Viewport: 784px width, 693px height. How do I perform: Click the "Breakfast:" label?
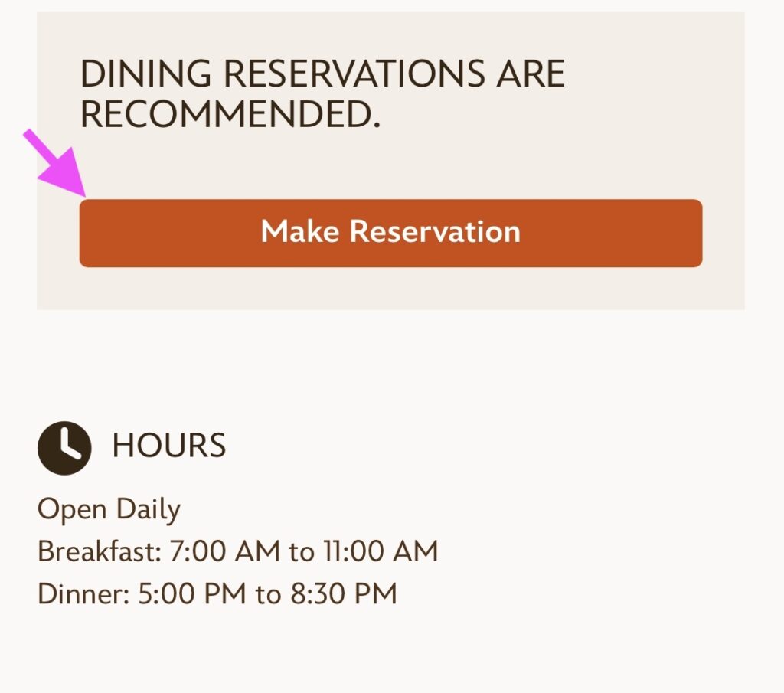point(100,551)
